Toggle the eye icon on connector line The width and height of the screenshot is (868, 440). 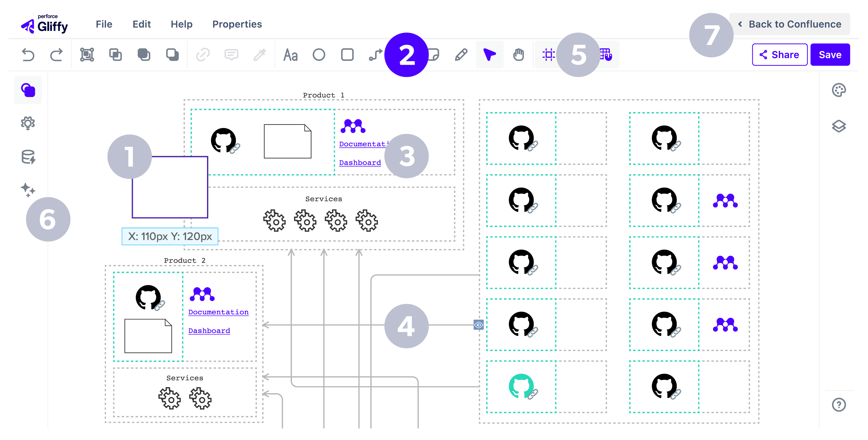478,325
